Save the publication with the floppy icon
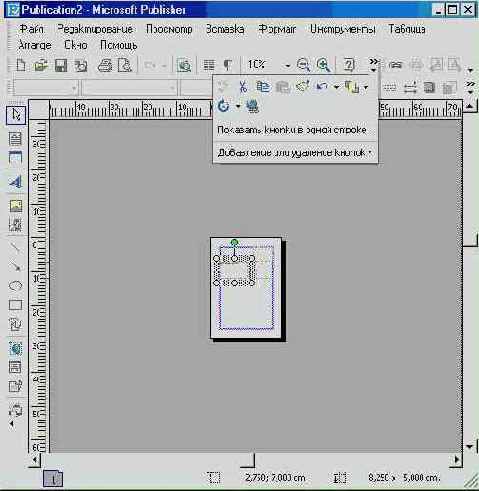479x491 pixels. tap(61, 65)
